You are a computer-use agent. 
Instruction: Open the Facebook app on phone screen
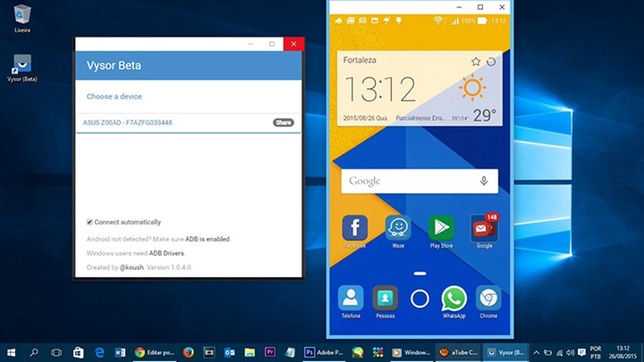[355, 228]
